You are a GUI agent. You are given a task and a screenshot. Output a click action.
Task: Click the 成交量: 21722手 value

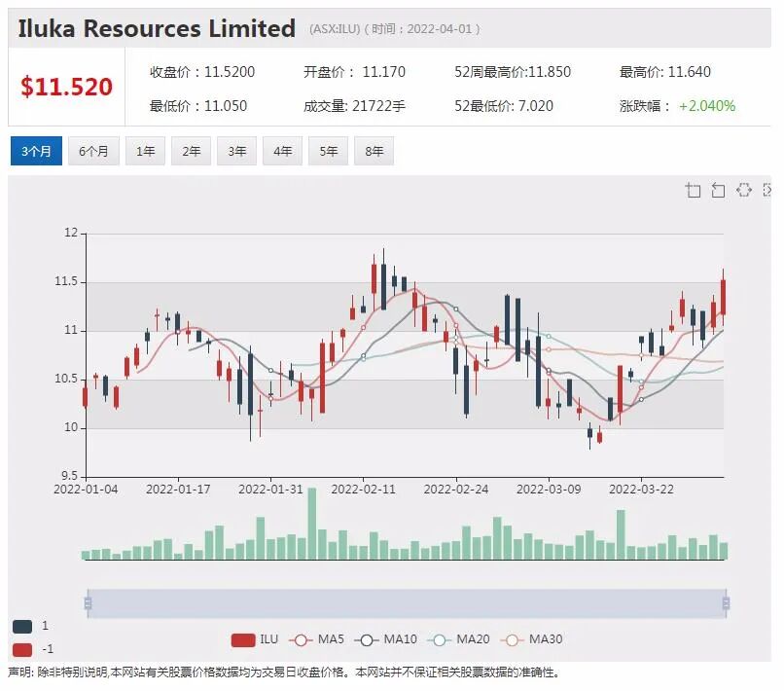[354, 106]
